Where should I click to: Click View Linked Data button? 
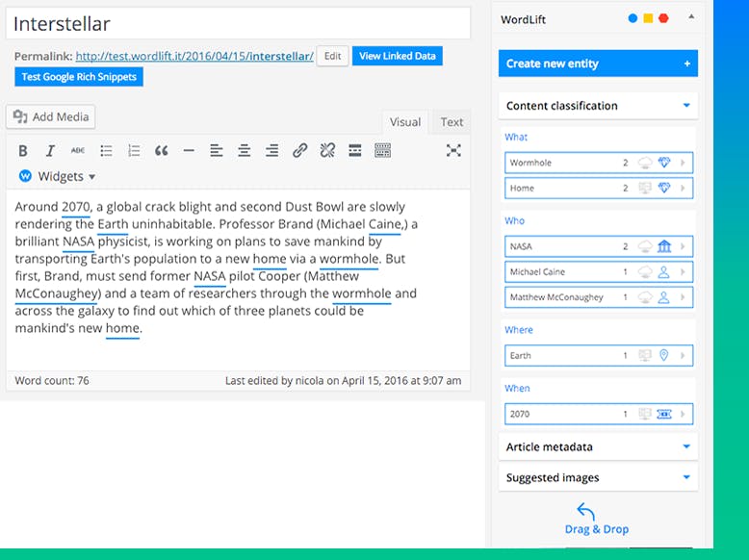pos(398,56)
